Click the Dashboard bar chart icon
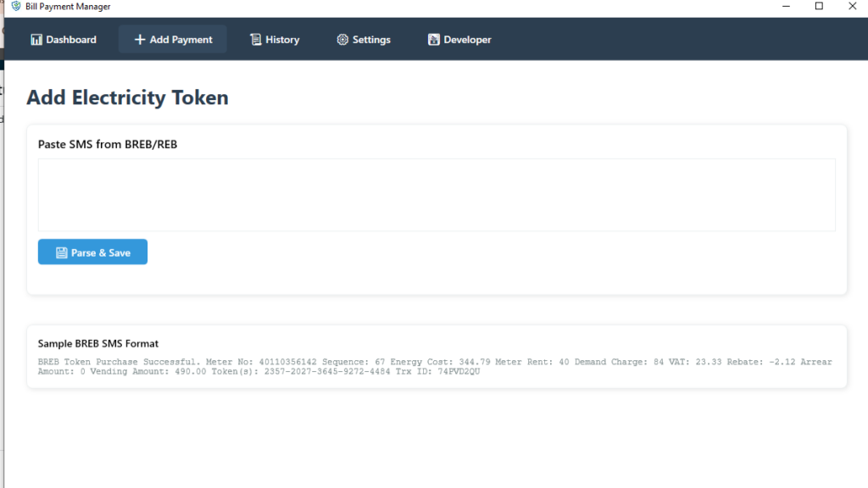 pos(36,40)
